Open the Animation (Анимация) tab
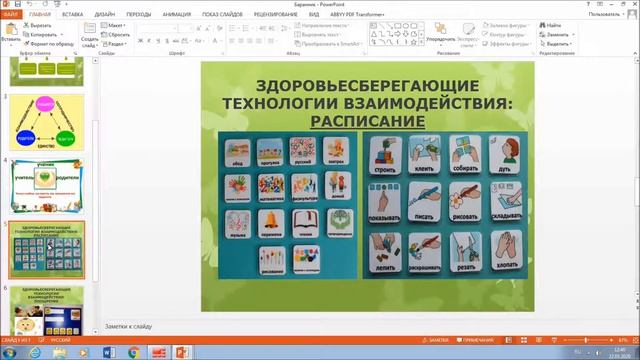Screen dimensions: 640x360 [x=177, y=14]
